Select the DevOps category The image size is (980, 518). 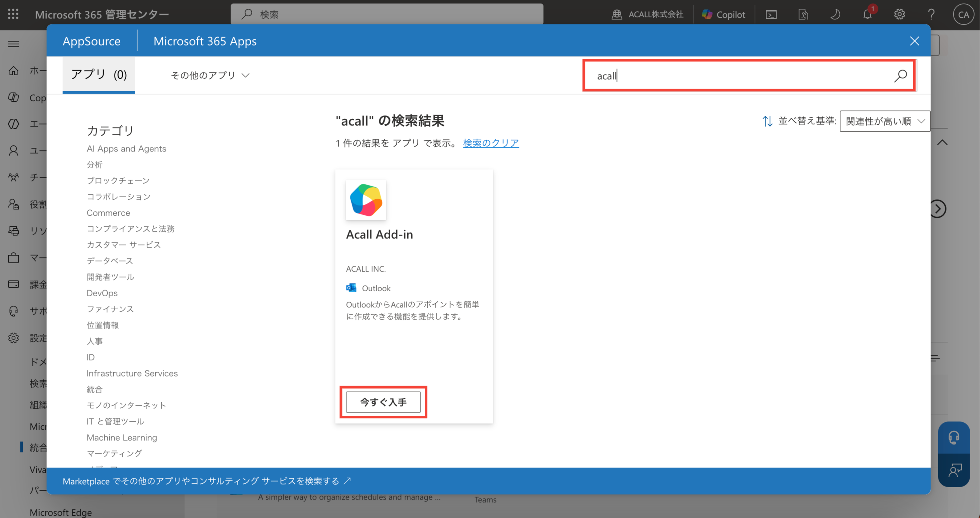(102, 293)
